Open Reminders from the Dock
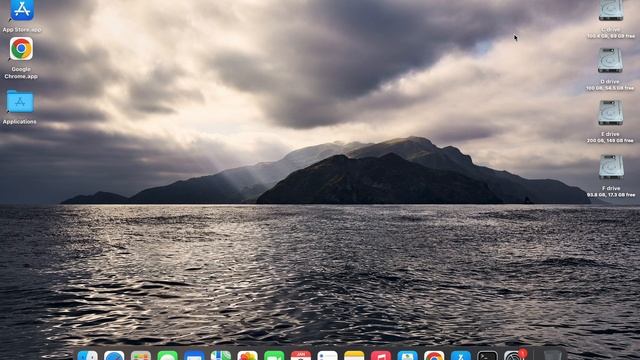Viewport: 640px width, 360px height. (327, 356)
